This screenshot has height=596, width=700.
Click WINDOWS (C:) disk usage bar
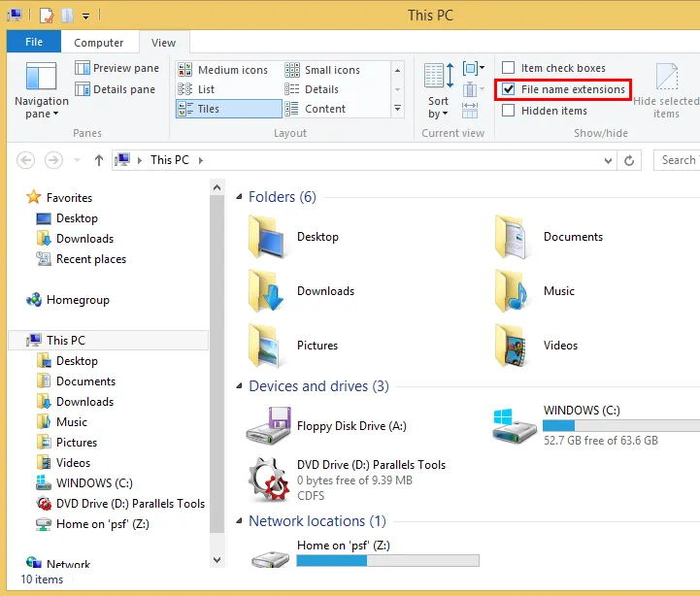click(621, 425)
